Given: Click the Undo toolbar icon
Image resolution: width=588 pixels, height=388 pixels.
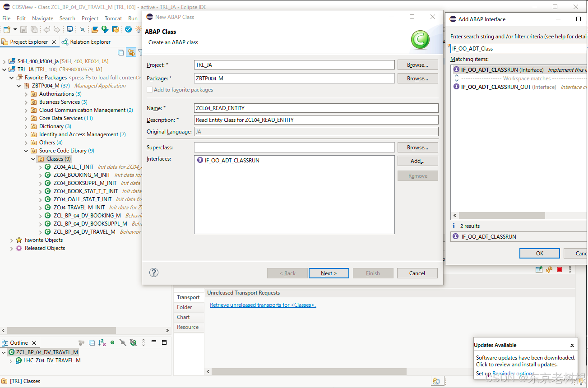Looking at the screenshot, I should [x=46, y=29].
